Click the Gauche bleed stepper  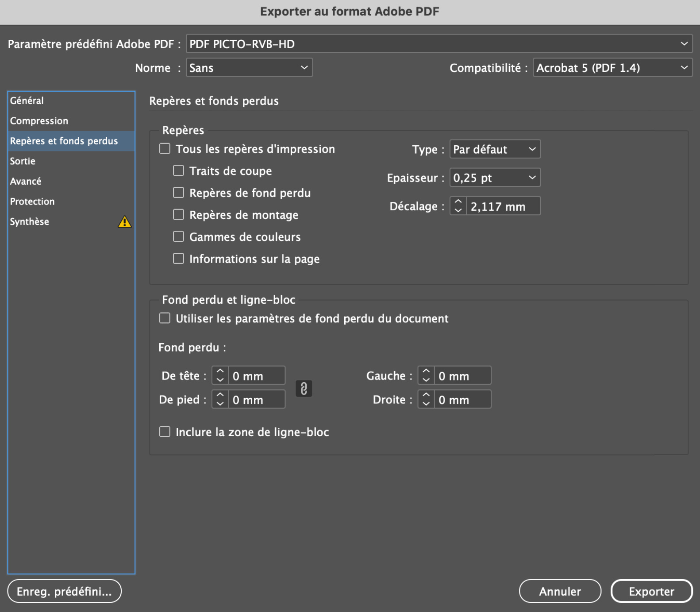tap(426, 376)
